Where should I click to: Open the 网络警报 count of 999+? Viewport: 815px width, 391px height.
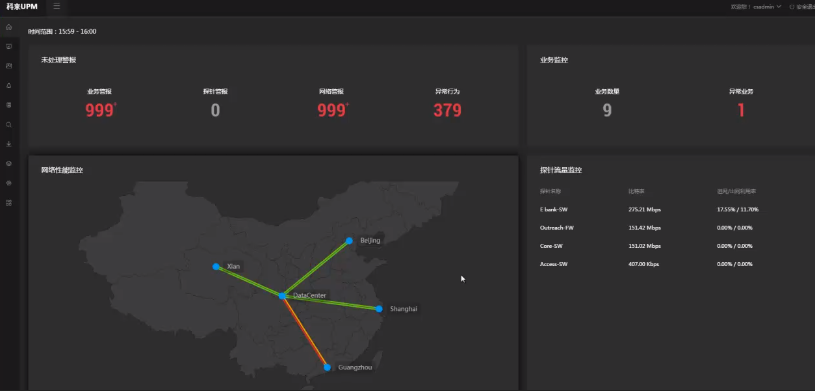point(333,110)
